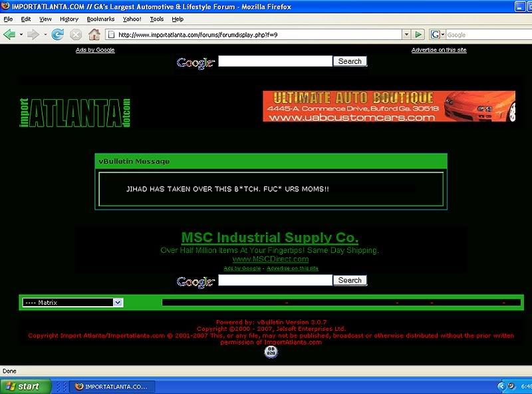The image size is (532, 394).
Task: Open the Bookmarks menu
Action: (x=100, y=19)
